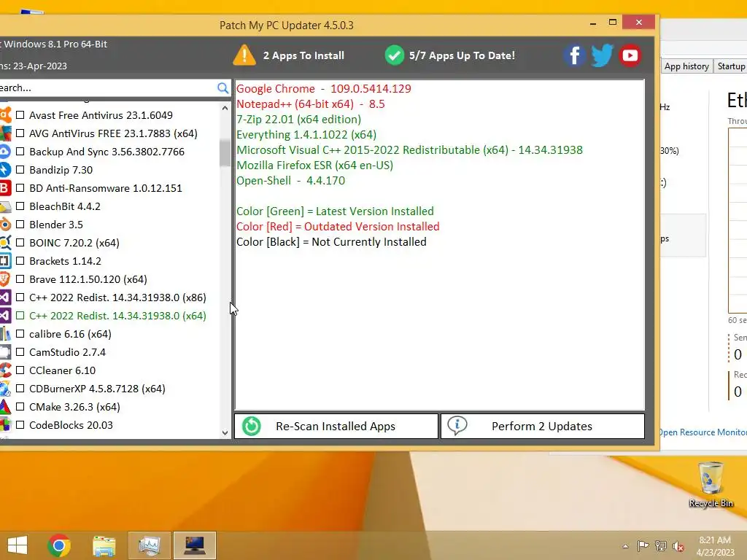Click the muted volume tray icon
The image size is (747, 560).
[678, 546]
